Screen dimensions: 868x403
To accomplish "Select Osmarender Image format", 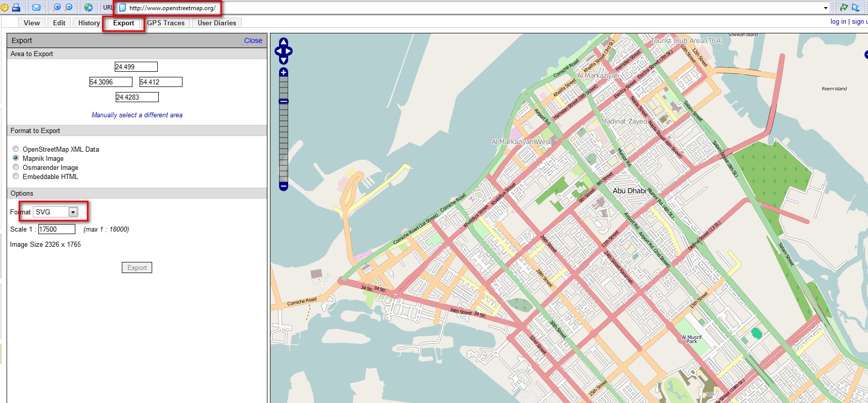I will click(x=16, y=167).
